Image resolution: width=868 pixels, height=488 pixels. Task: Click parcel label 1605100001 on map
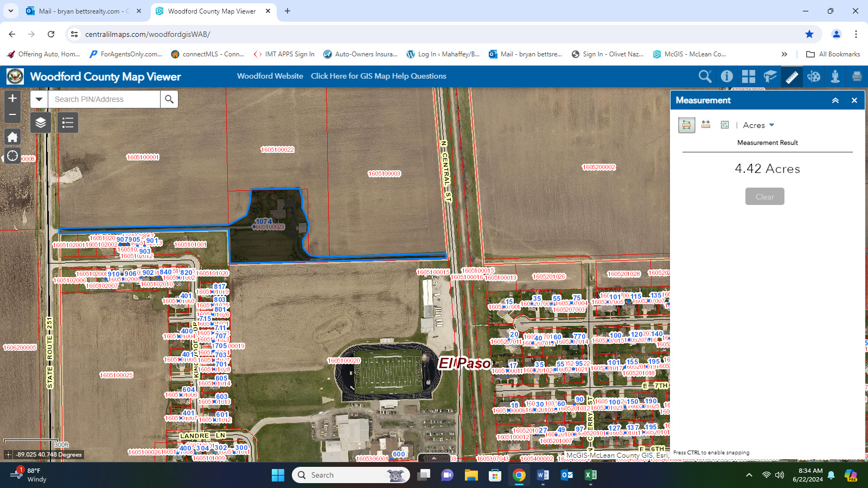tap(143, 157)
